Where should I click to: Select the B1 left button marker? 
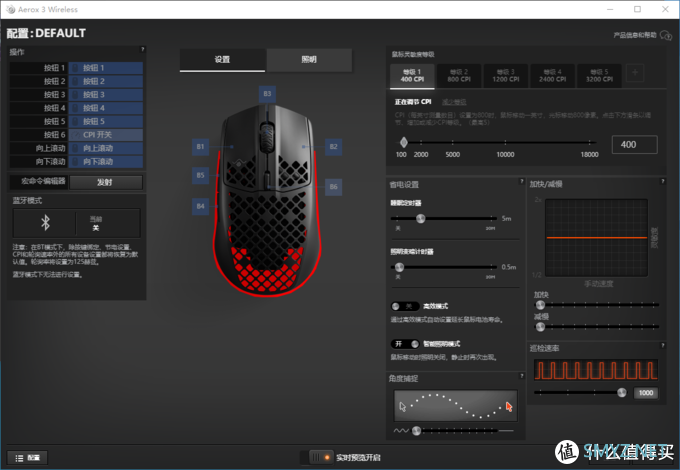click(x=200, y=147)
